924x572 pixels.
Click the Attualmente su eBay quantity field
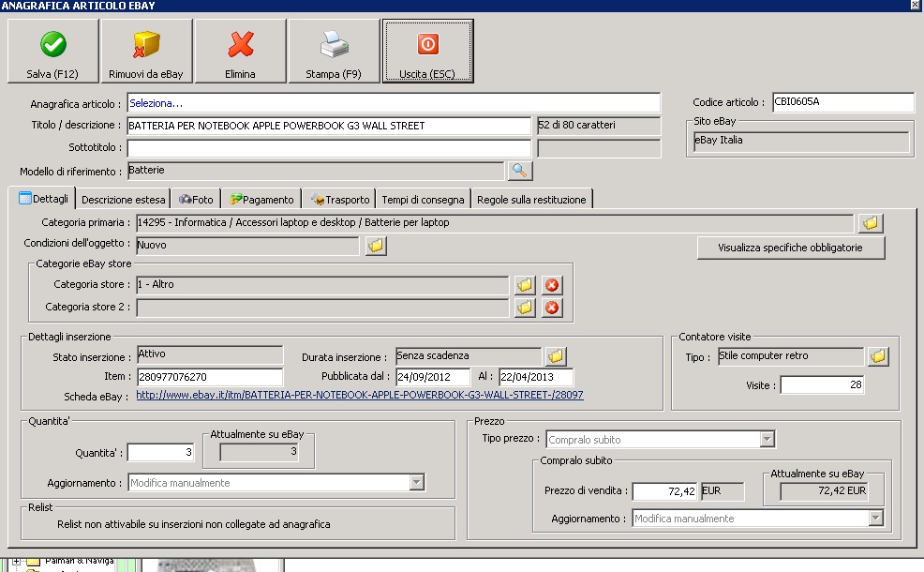click(x=259, y=452)
